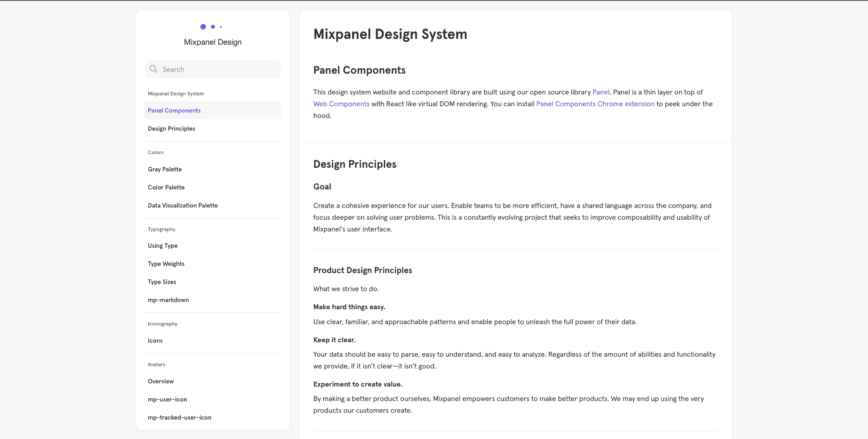Go to Color Palette page

213,187
